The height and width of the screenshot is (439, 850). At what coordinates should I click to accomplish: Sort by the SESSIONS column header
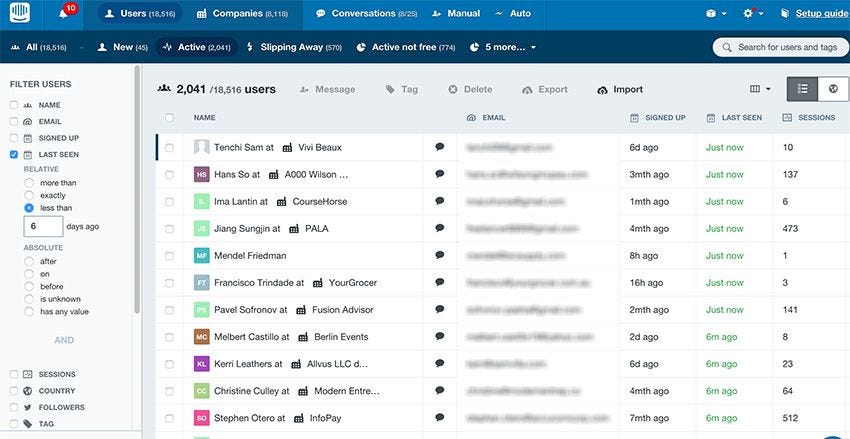coord(809,117)
